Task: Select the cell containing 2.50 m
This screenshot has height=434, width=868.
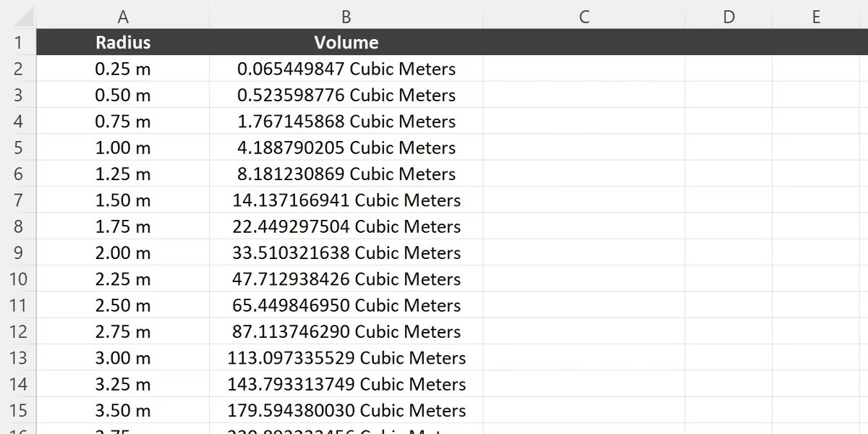Action: pyautogui.click(x=123, y=305)
